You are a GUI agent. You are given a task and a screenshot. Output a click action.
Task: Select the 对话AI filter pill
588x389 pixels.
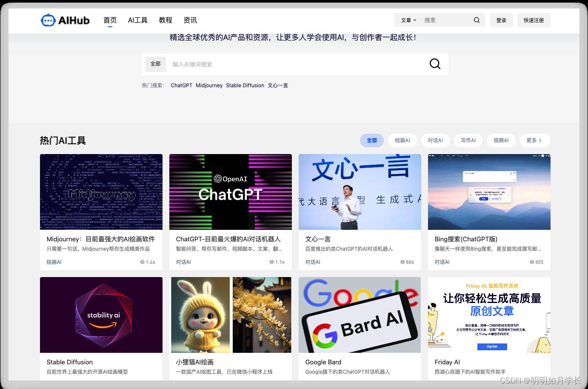pyautogui.click(x=435, y=140)
